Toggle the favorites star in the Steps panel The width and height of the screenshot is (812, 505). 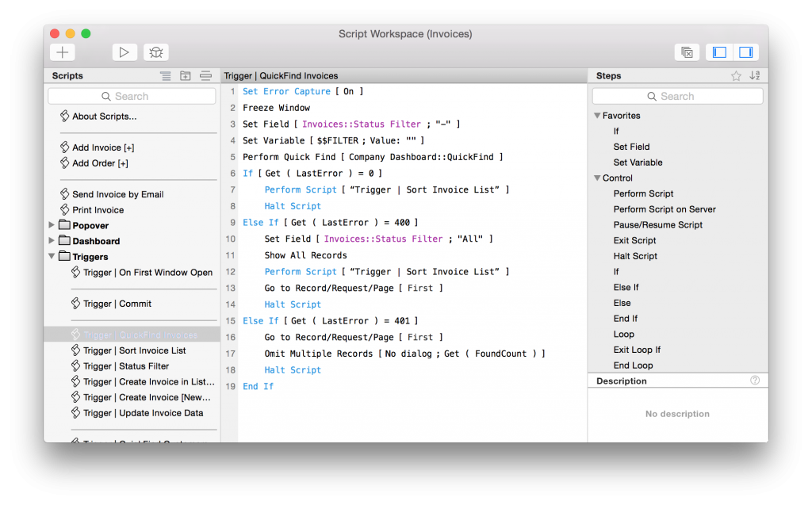[737, 75]
